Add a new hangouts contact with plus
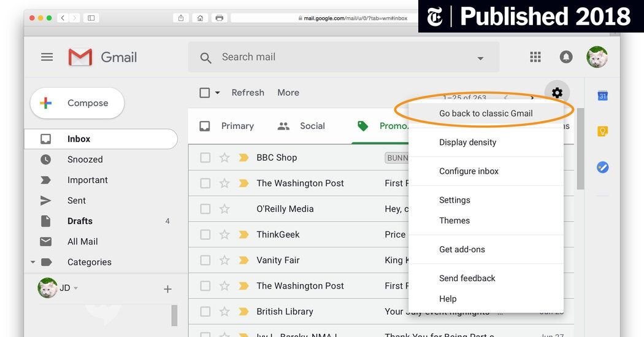This screenshot has width=644, height=337. [x=167, y=289]
